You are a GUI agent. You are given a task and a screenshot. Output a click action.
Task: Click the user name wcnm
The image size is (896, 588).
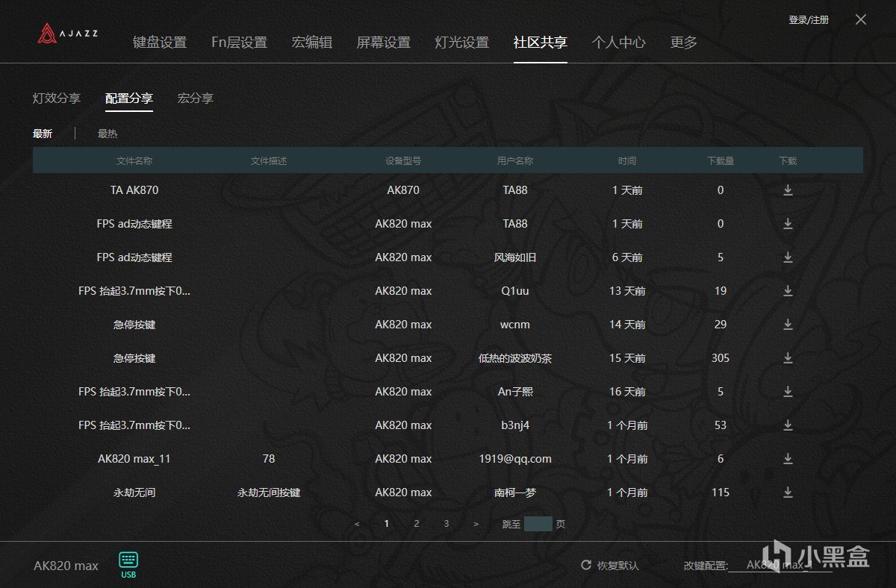coord(515,325)
